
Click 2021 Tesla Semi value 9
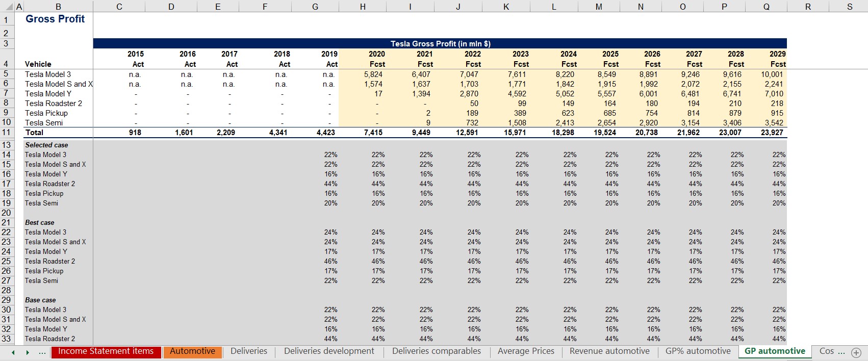428,123
